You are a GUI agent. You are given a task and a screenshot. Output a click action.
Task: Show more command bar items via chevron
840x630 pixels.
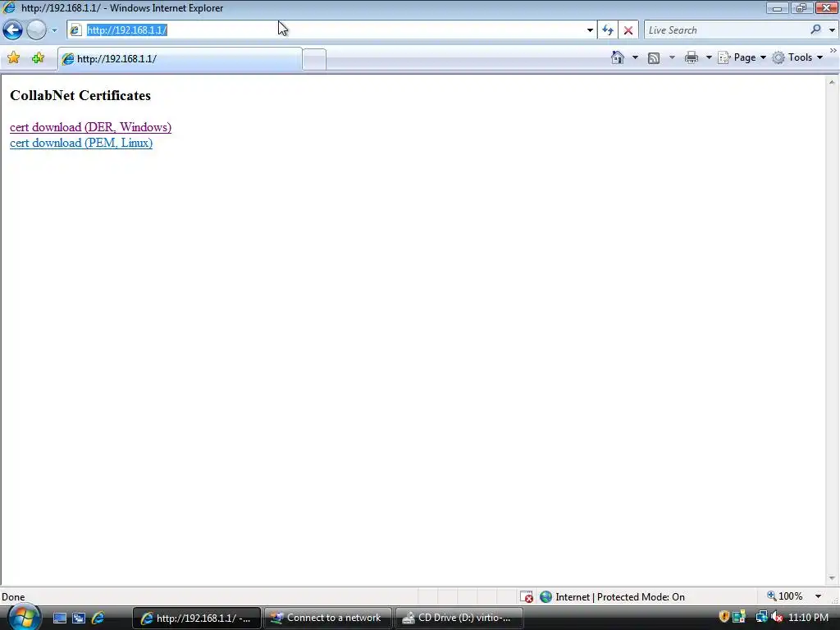pyautogui.click(x=833, y=50)
